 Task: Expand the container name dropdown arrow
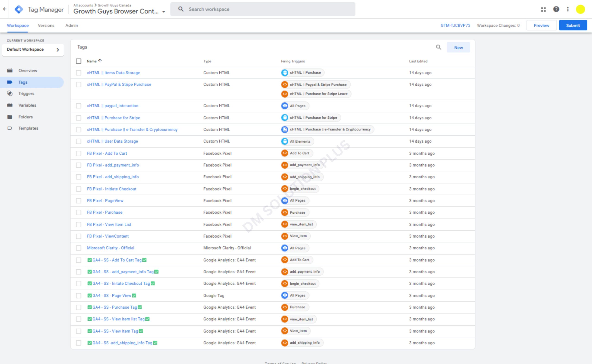pyautogui.click(x=164, y=12)
